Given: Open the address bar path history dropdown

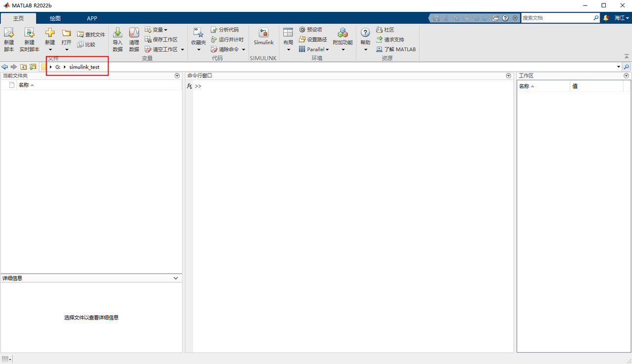Looking at the screenshot, I should pos(619,67).
